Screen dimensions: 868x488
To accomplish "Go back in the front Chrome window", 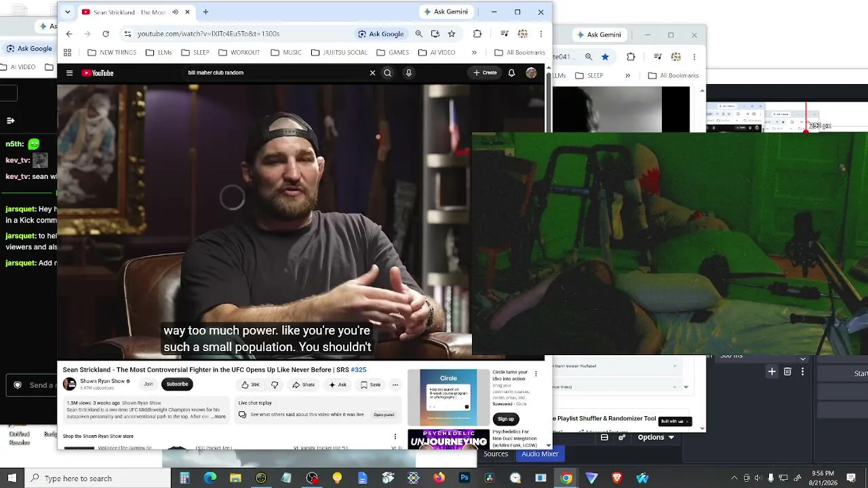I will click(69, 33).
